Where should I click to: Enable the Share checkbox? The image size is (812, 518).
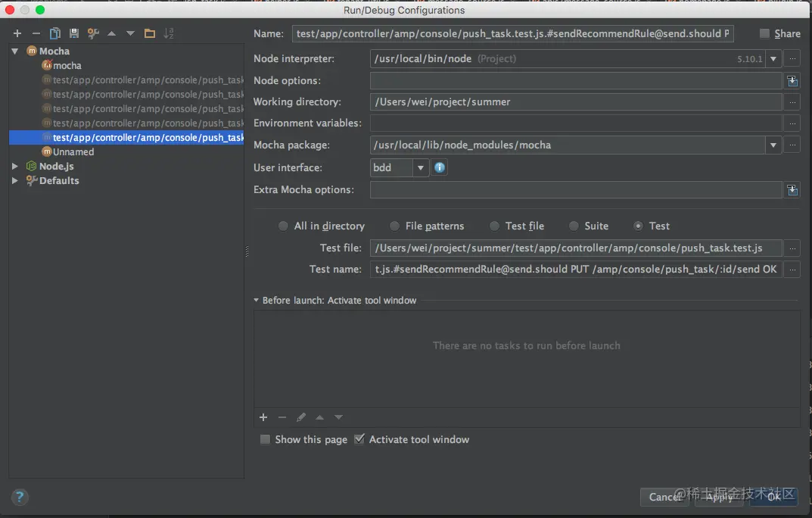click(x=764, y=33)
